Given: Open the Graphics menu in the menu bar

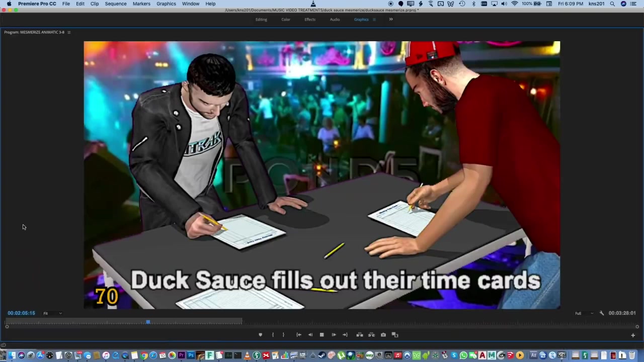Looking at the screenshot, I should (x=166, y=4).
